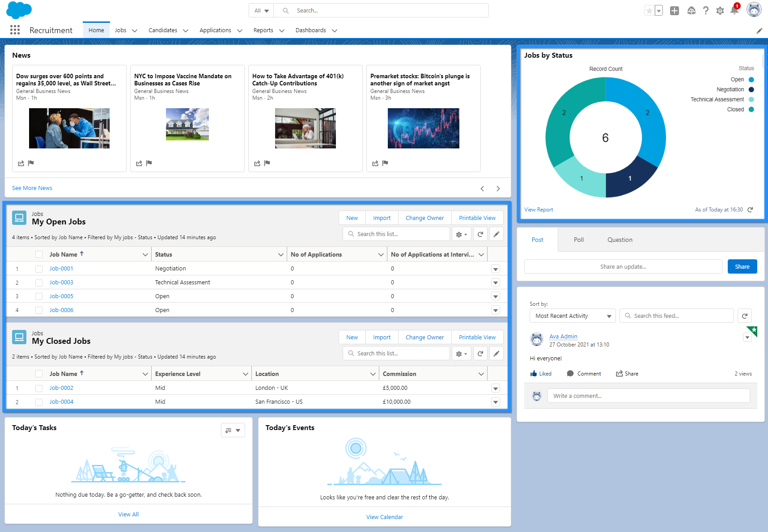This screenshot has width=768, height=532.
Task: Click the help question mark icon
Action: 705,11
